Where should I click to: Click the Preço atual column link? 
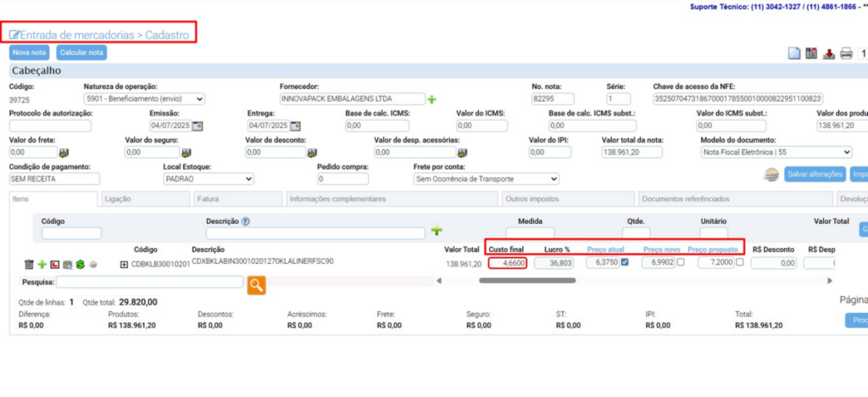tap(607, 249)
